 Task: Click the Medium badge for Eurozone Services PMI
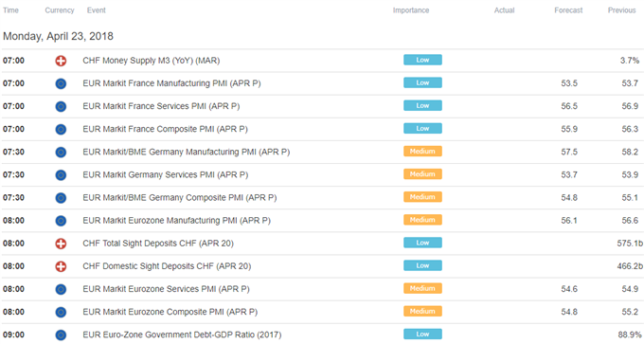click(x=422, y=288)
